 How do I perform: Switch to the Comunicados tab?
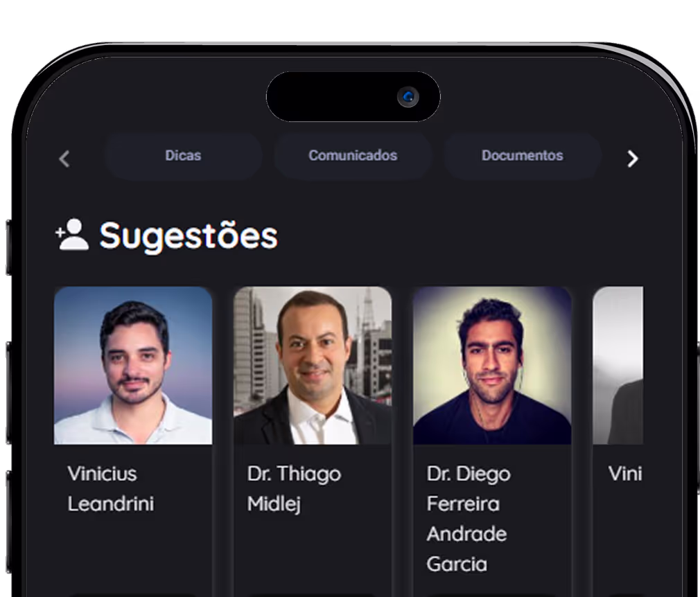353,155
